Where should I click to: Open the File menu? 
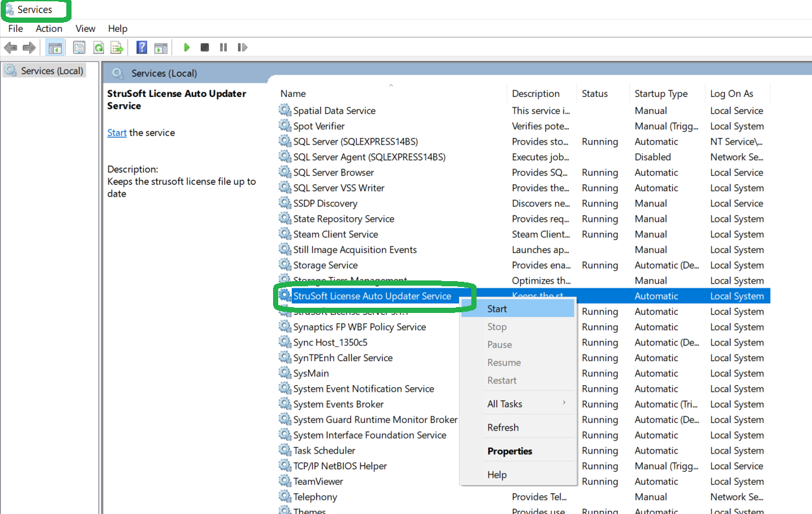[16, 29]
